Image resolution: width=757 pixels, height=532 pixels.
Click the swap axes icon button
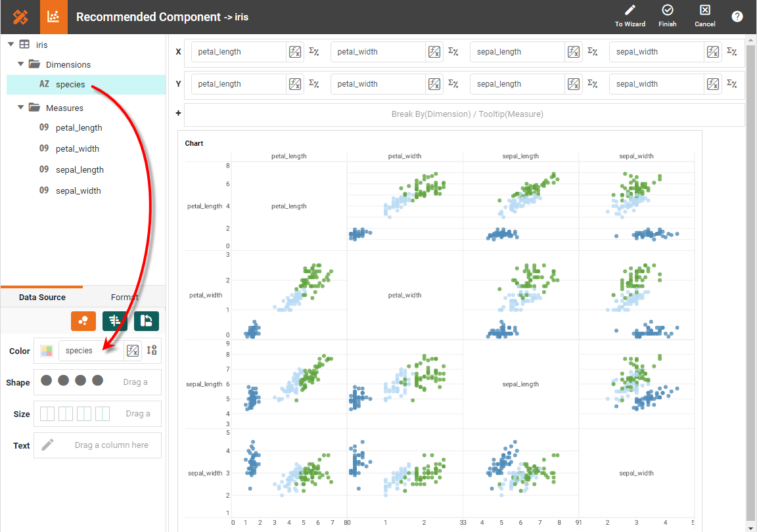[147, 321]
